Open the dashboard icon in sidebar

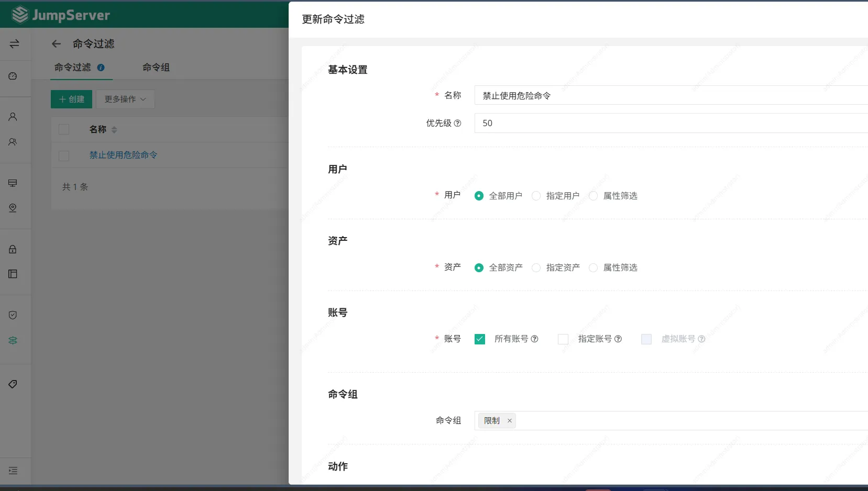point(13,76)
